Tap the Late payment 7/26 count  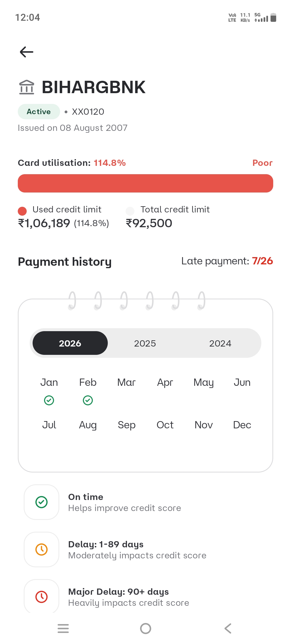tap(262, 261)
